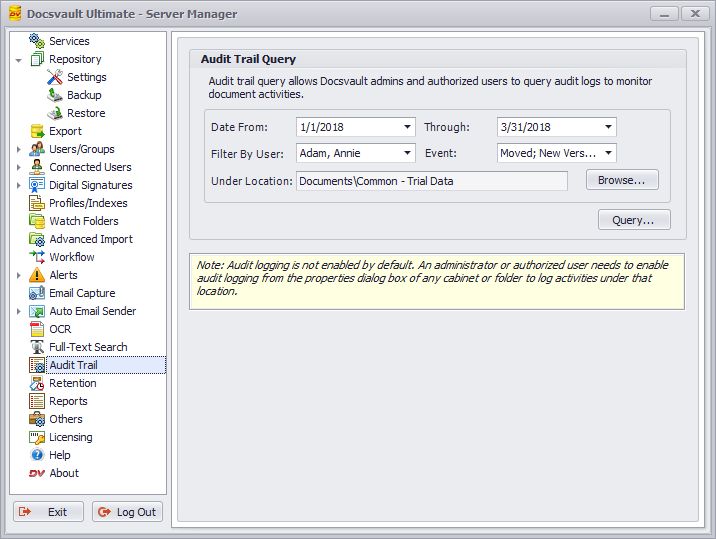Click the Watch Folders icon

coord(37,221)
